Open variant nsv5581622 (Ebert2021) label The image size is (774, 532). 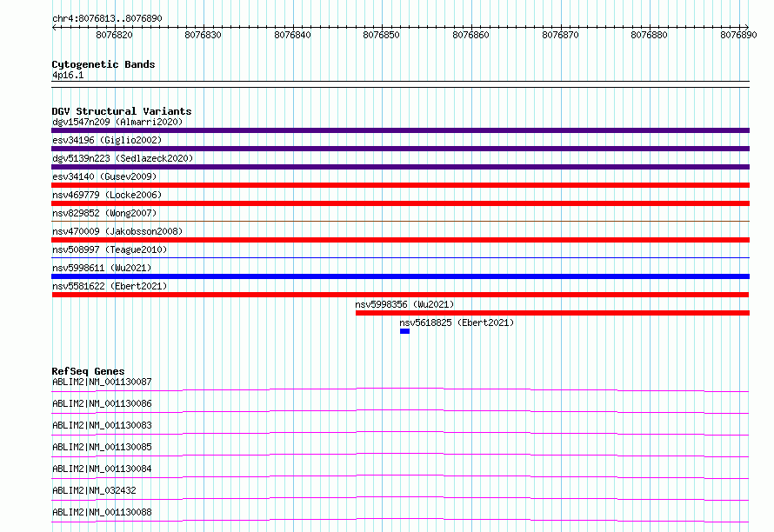(x=110, y=286)
